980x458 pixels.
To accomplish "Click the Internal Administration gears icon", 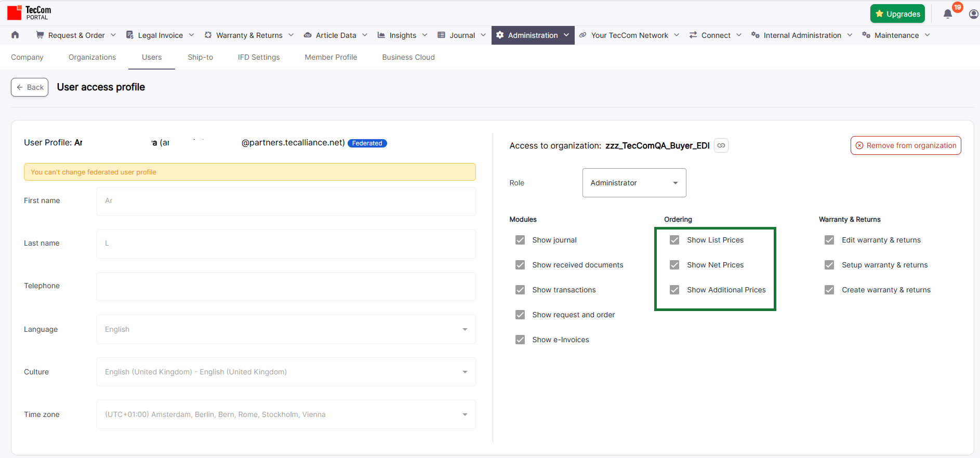I will [756, 35].
